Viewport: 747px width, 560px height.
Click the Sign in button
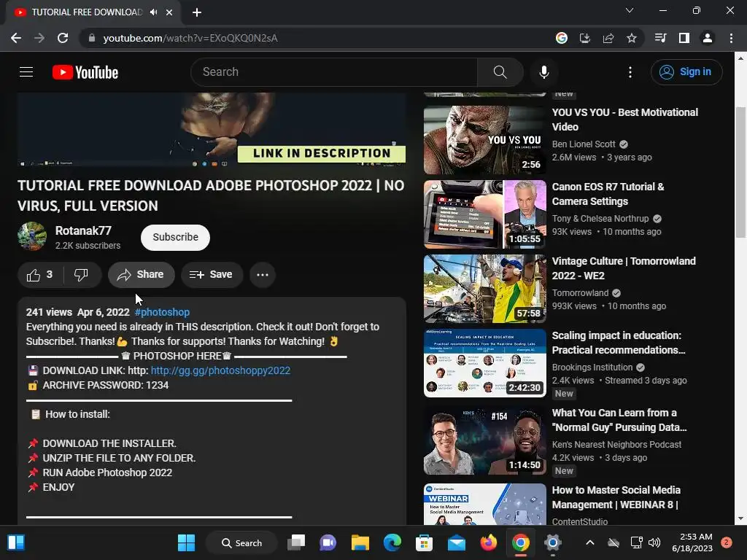[x=686, y=72]
